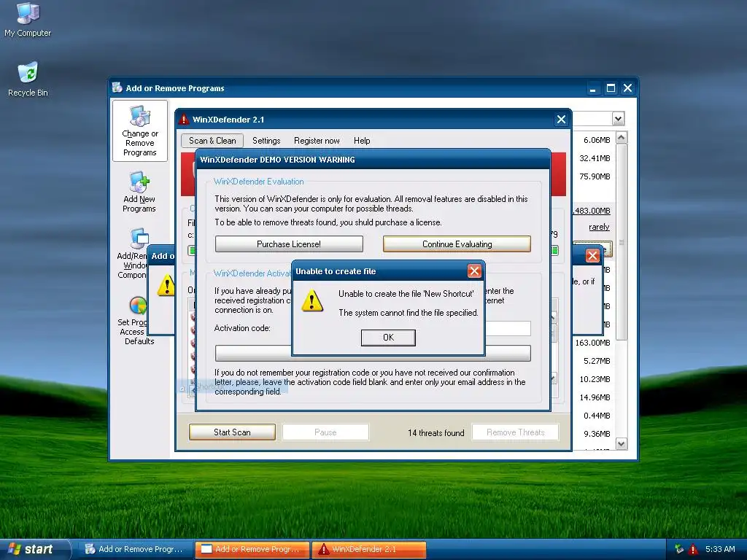Click the 9.36MB size entry
747x560 pixels.
click(x=597, y=434)
